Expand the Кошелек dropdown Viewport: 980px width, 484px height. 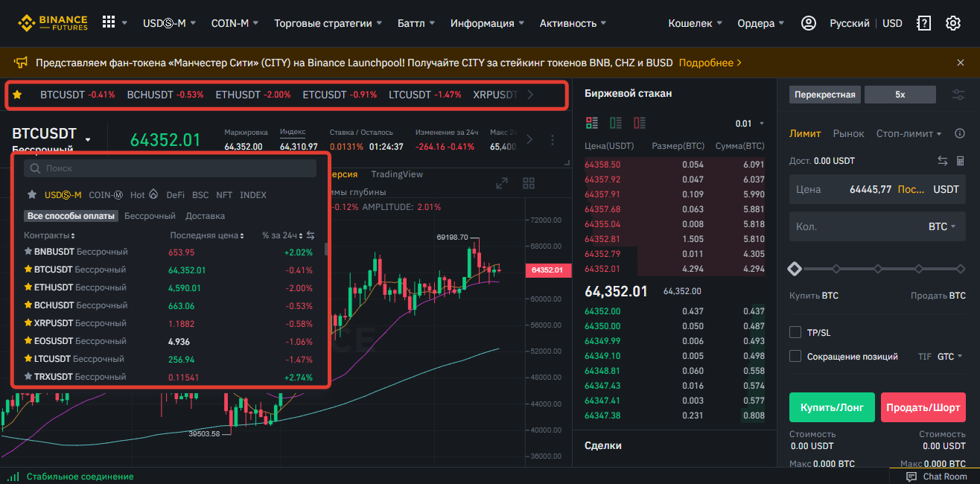click(x=695, y=23)
